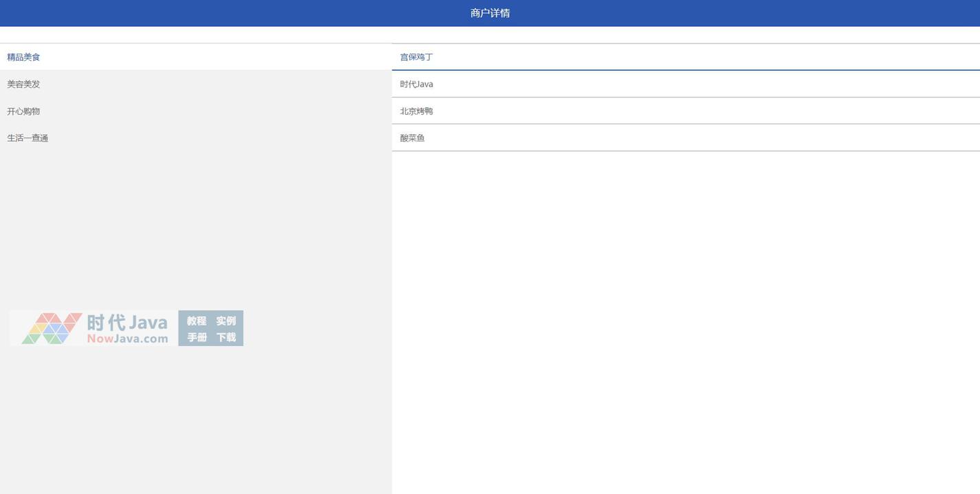Open the 开心购物 category
The height and width of the screenshot is (494, 980).
pos(24,111)
